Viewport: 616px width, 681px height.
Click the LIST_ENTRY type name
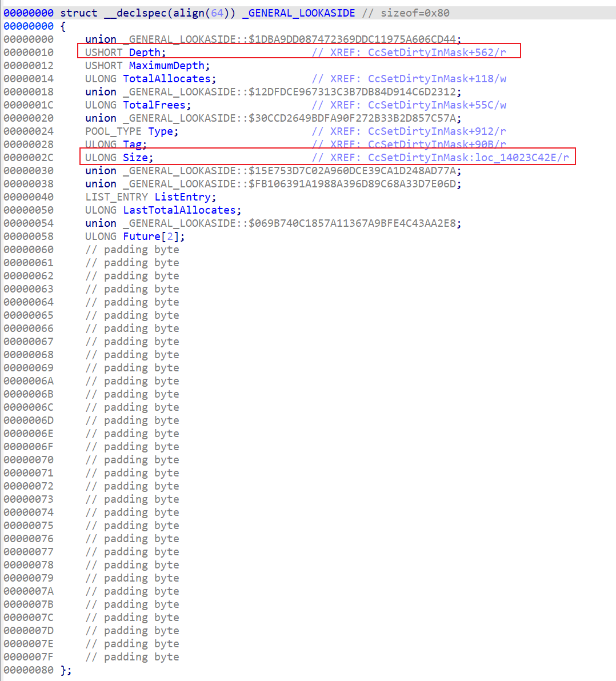[x=117, y=197]
